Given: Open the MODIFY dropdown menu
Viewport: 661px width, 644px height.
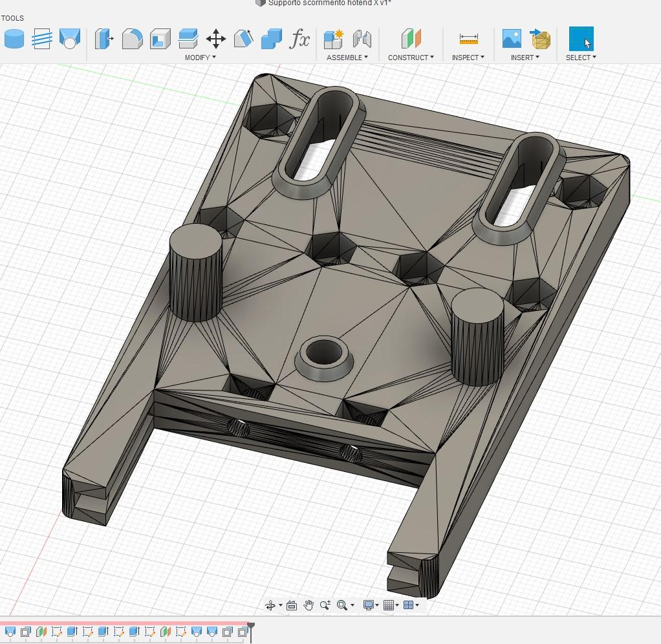Looking at the screenshot, I should 200,58.
